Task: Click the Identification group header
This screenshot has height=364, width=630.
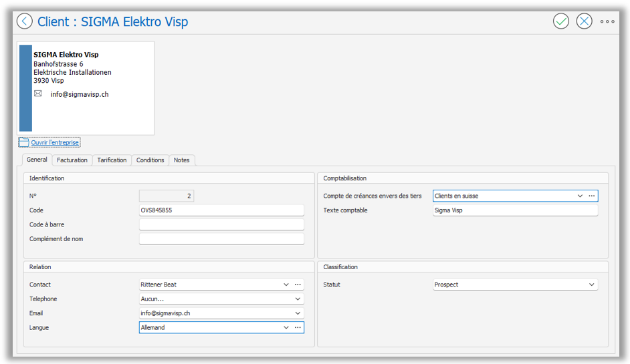Action: pos(47,178)
